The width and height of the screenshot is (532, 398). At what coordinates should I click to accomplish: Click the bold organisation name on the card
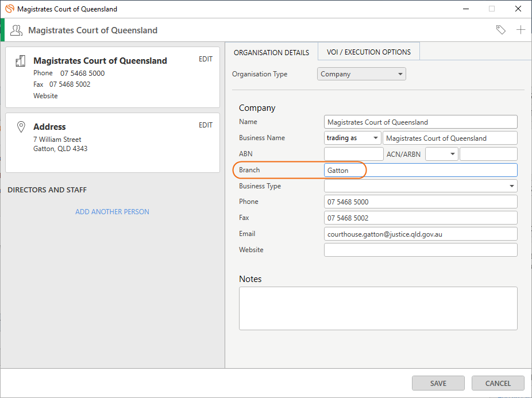pos(100,61)
